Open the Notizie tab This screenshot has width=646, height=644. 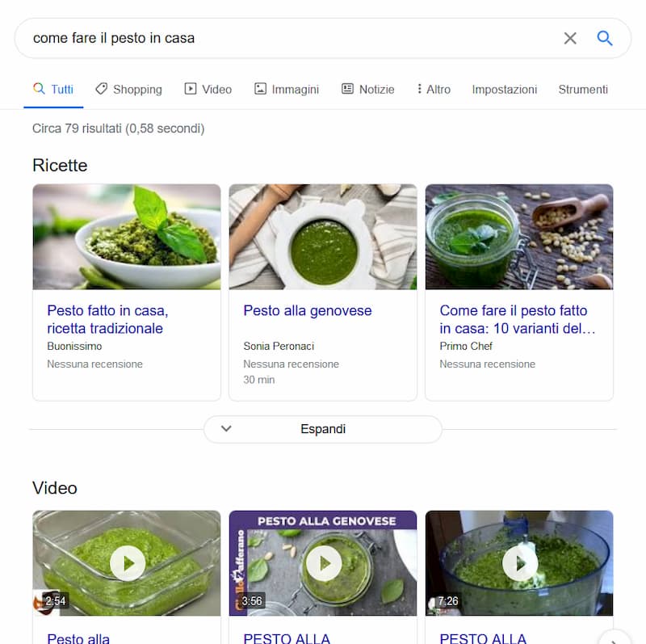point(368,90)
